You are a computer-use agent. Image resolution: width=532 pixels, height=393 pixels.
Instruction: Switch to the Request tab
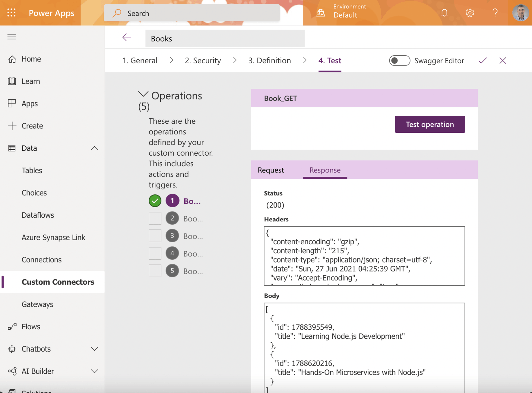pyautogui.click(x=271, y=170)
